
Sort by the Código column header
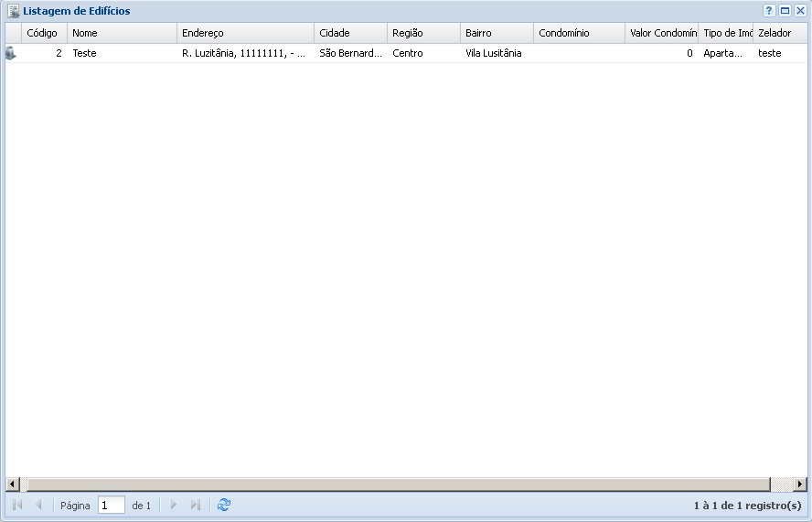43,33
